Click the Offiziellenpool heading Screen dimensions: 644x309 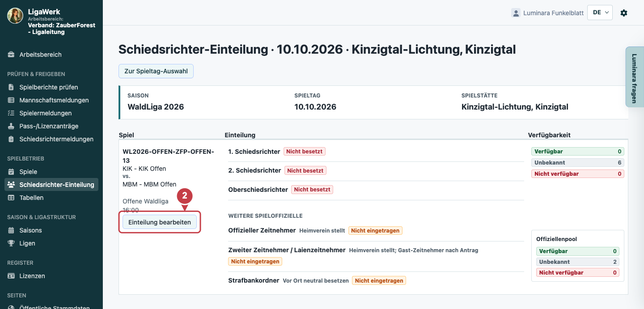(557, 239)
